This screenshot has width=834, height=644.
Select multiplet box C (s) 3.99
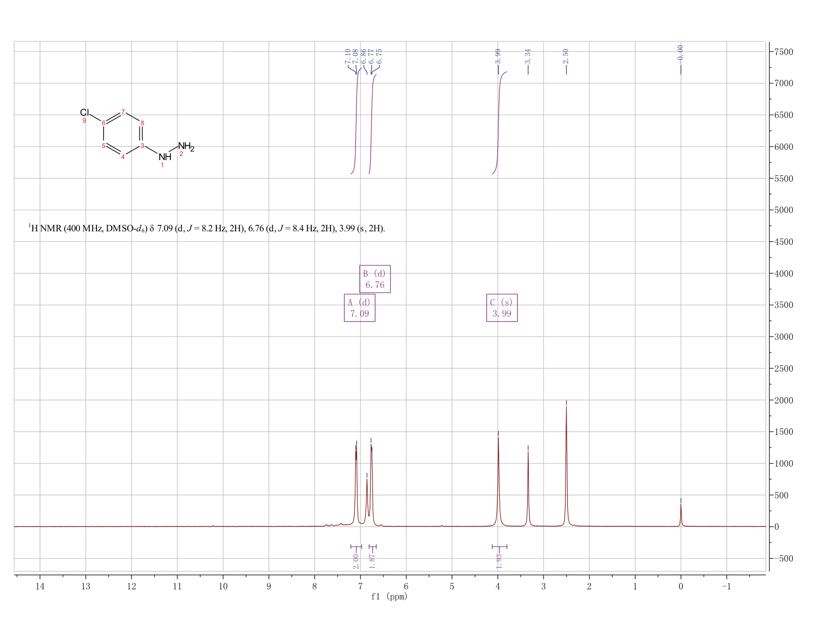[x=502, y=308]
